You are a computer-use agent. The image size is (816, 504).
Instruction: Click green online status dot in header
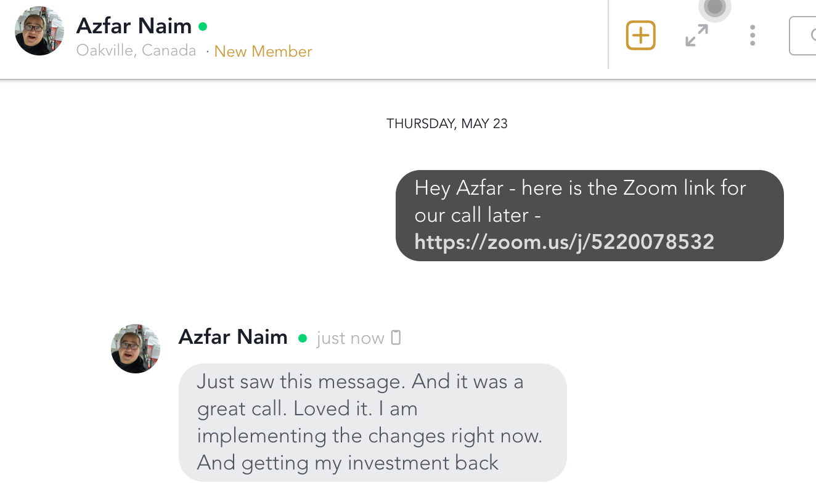click(203, 26)
